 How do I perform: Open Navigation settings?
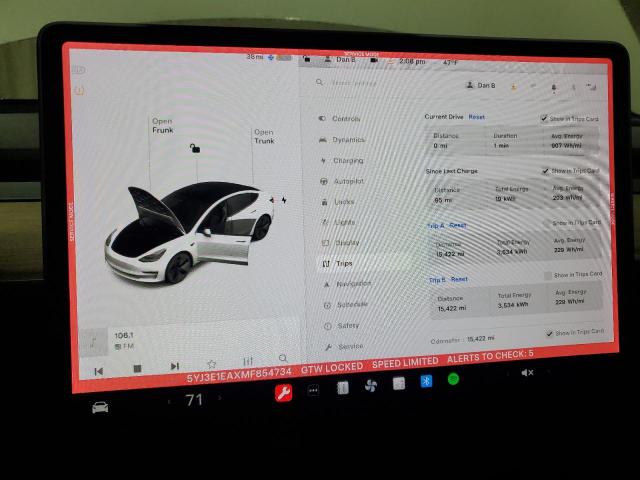coord(348,284)
